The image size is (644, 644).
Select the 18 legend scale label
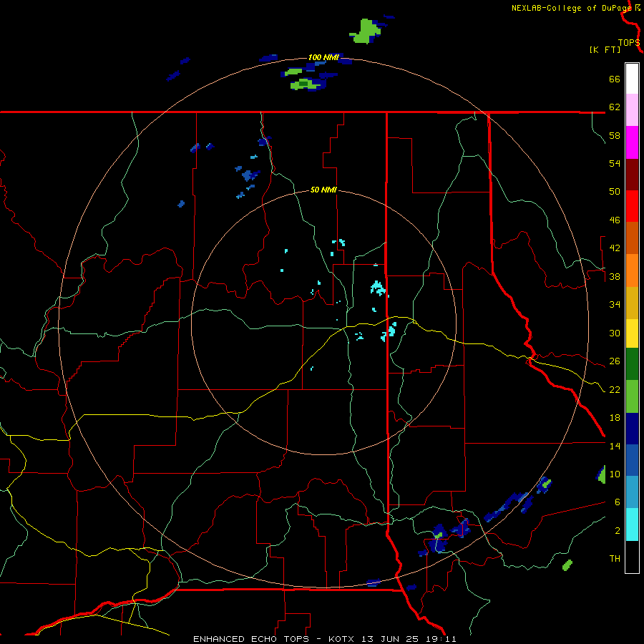(615, 418)
